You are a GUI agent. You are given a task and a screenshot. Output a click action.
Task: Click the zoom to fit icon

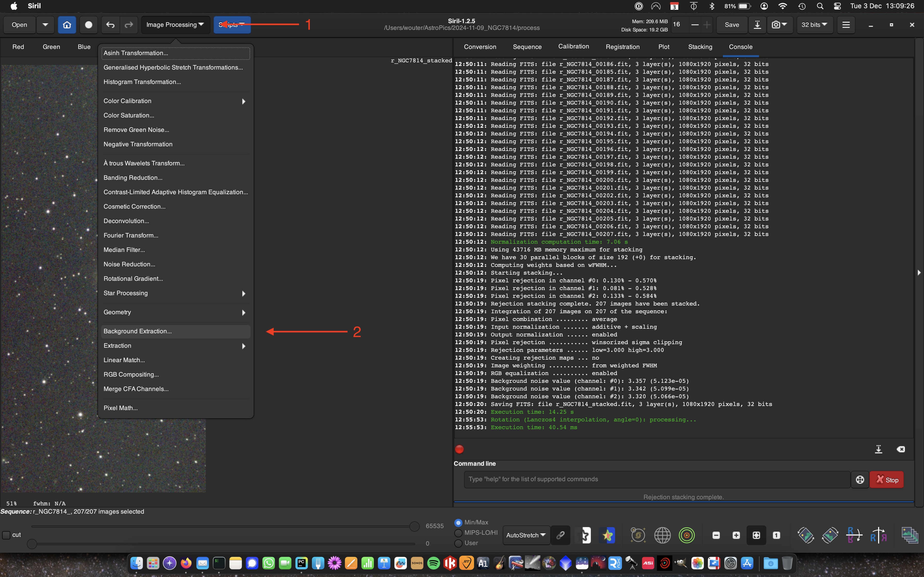click(x=756, y=535)
